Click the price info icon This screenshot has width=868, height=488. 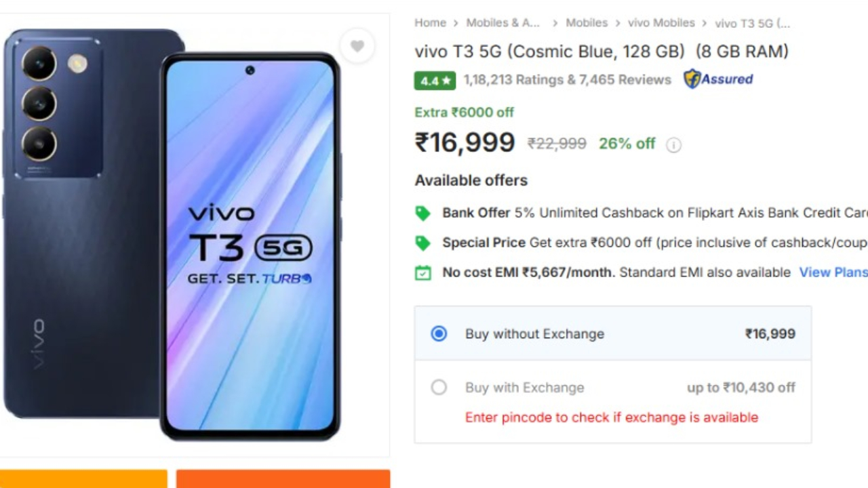tap(673, 144)
